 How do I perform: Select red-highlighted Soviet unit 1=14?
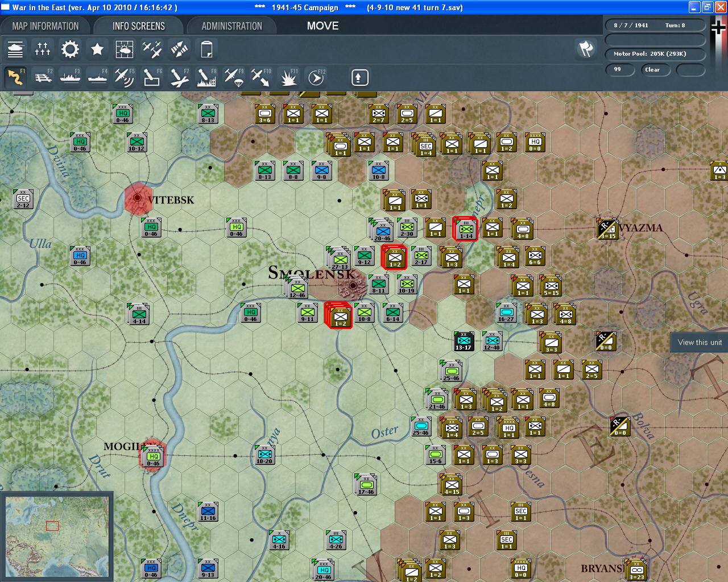click(465, 228)
